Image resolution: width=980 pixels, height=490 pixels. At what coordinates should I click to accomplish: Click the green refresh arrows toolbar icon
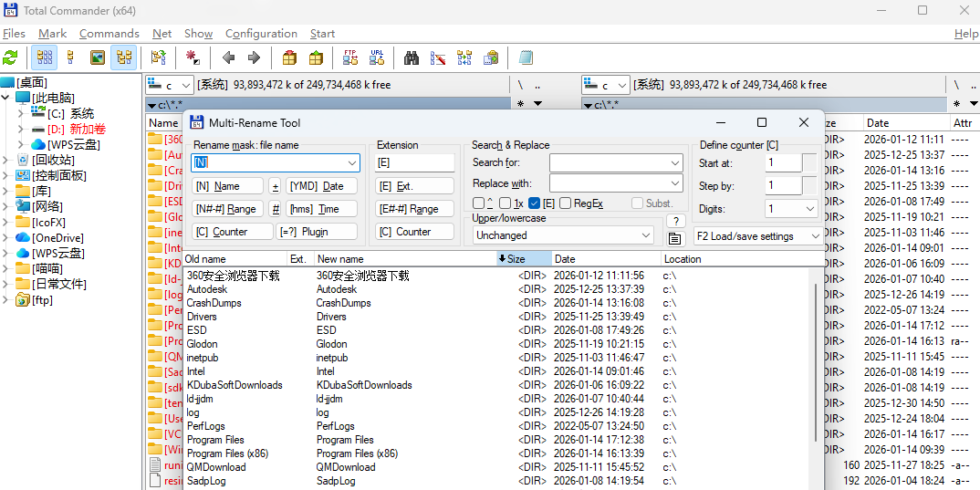coord(11,57)
